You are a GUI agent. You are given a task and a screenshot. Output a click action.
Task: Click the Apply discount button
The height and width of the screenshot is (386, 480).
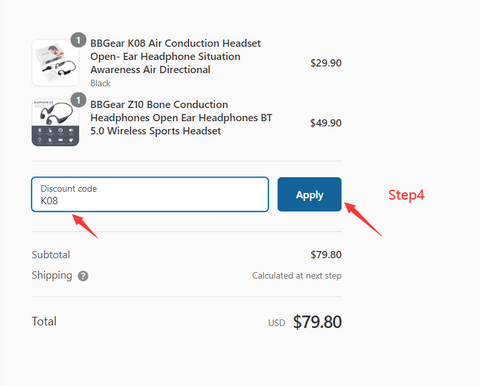pos(309,194)
